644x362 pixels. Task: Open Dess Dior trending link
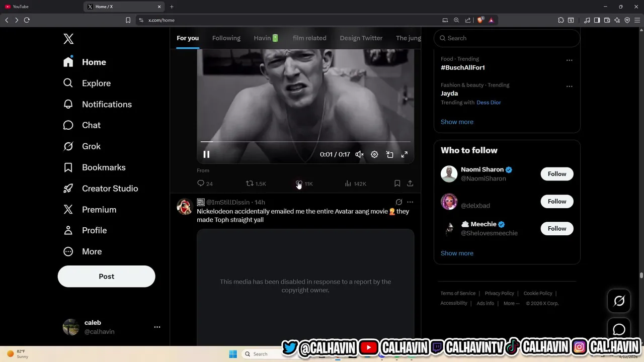[489, 103]
